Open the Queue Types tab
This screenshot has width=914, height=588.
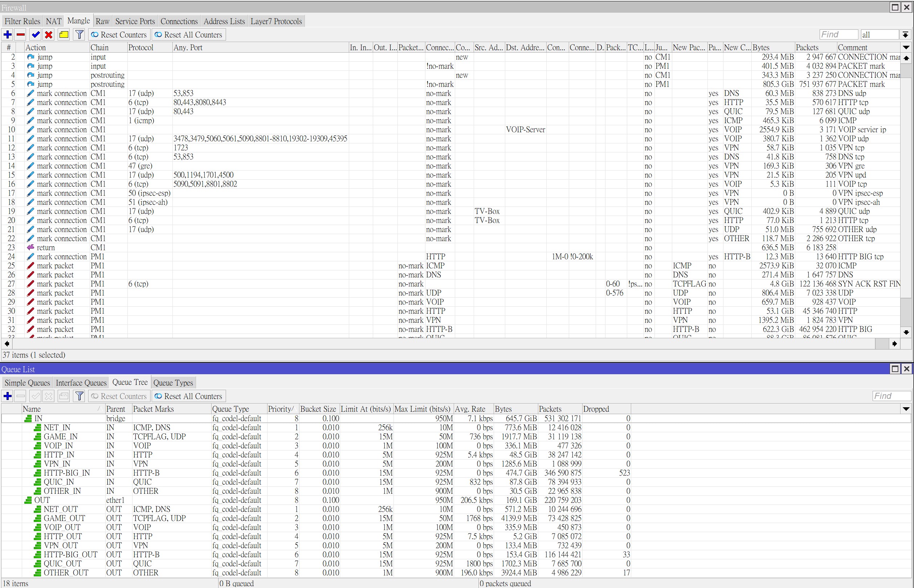click(x=174, y=383)
